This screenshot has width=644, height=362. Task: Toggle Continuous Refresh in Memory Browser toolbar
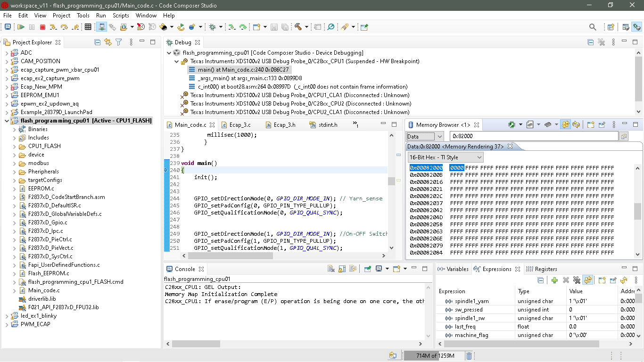click(x=565, y=125)
